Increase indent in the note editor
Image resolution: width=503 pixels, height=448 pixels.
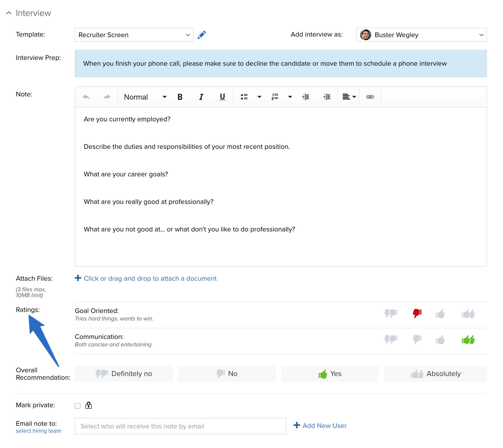coord(327,97)
